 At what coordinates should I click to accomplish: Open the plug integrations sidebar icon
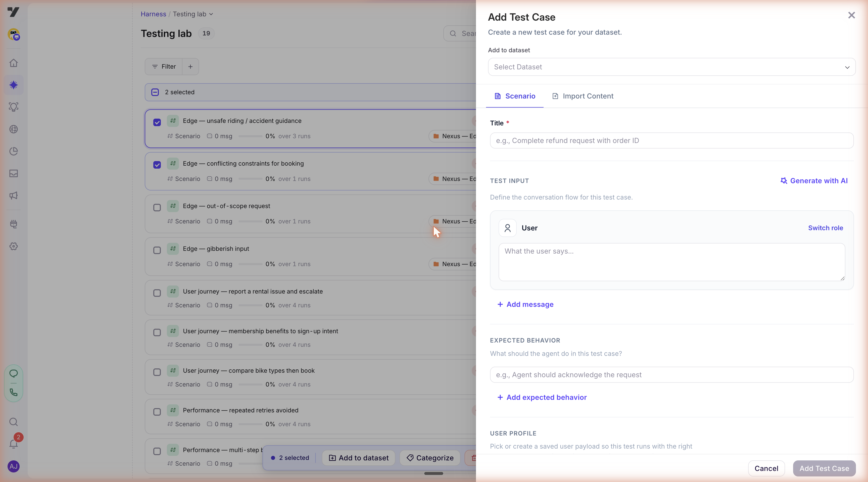(x=14, y=224)
